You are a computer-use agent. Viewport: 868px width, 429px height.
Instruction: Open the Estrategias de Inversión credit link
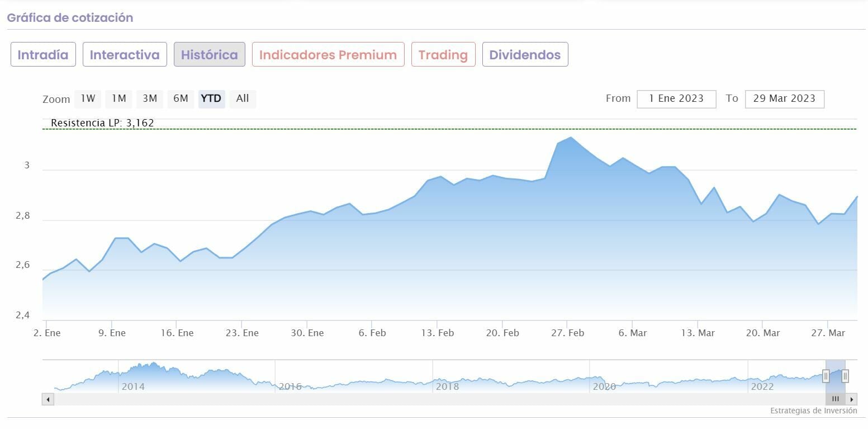813,411
